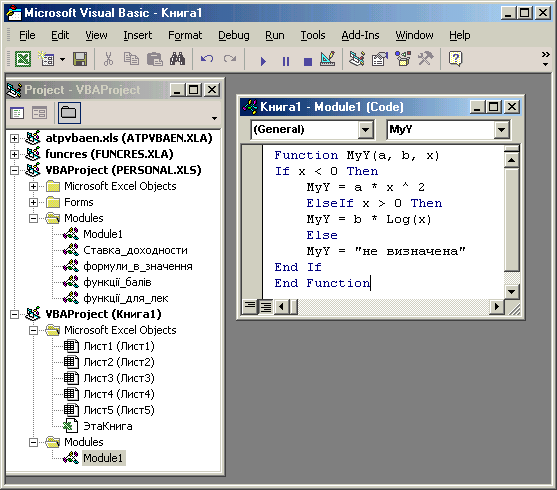Click the Run Sub play icon
The image size is (557, 490).
click(x=263, y=61)
